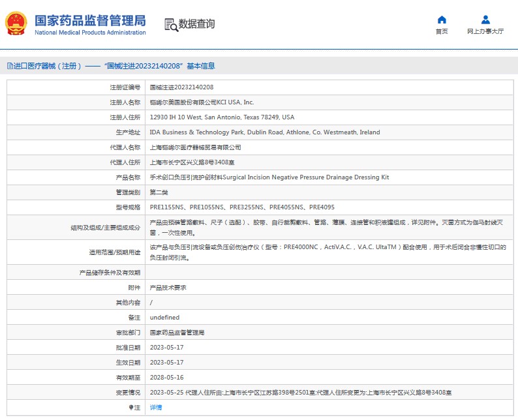518x420 pixels.
Task: Select the undefined remark value
Action: (x=164, y=318)
